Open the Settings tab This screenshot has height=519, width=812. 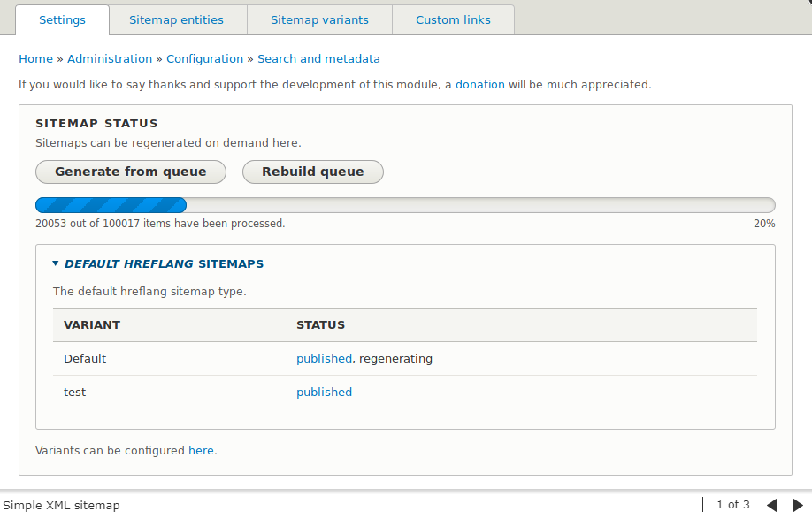tap(63, 19)
